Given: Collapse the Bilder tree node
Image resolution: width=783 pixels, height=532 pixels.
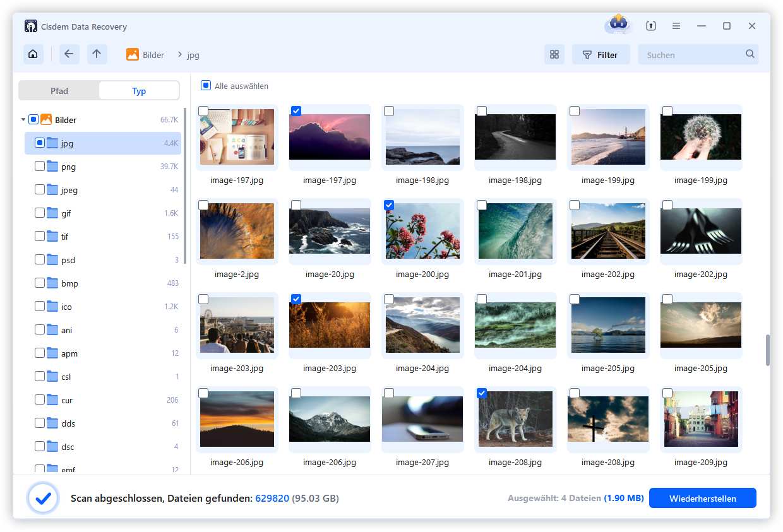Looking at the screenshot, I should (x=23, y=120).
